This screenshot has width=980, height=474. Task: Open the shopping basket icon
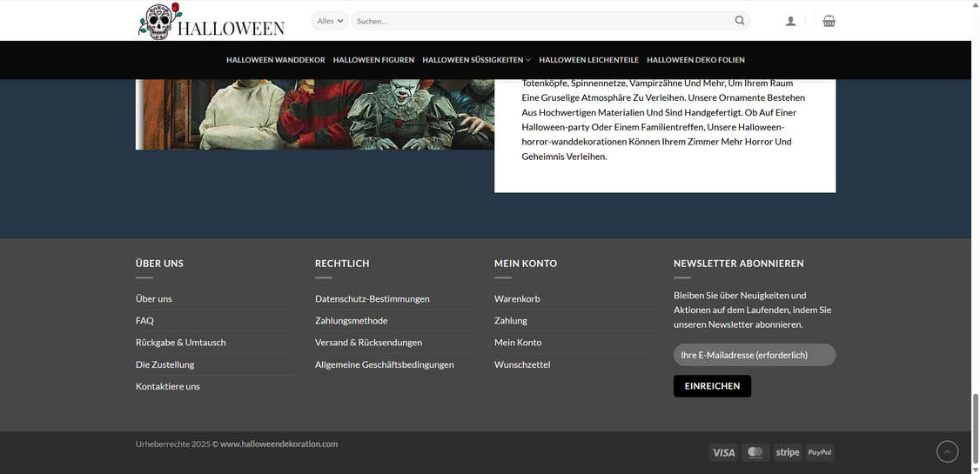click(x=829, y=21)
